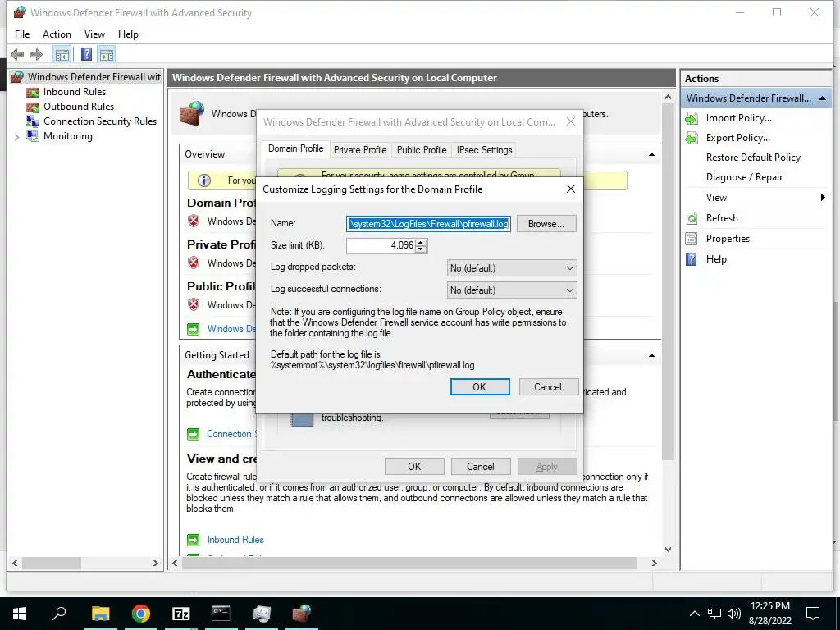Click the log file Name field

428,224
